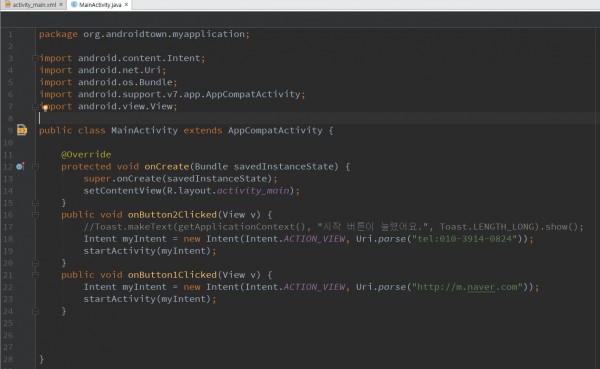600x369 pixels.
Task: Collapse the onButton1Clicked method
Action: pyautogui.click(x=35, y=275)
